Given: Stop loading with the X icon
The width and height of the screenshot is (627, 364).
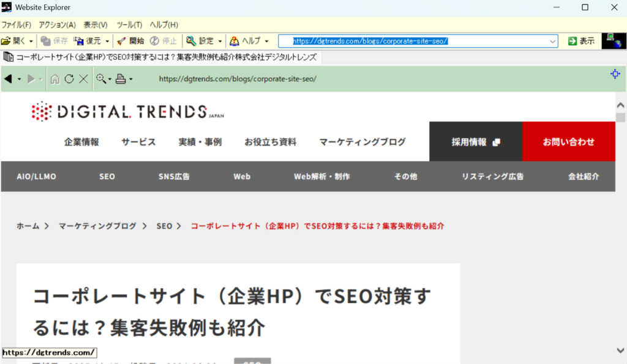Looking at the screenshot, I should point(84,79).
